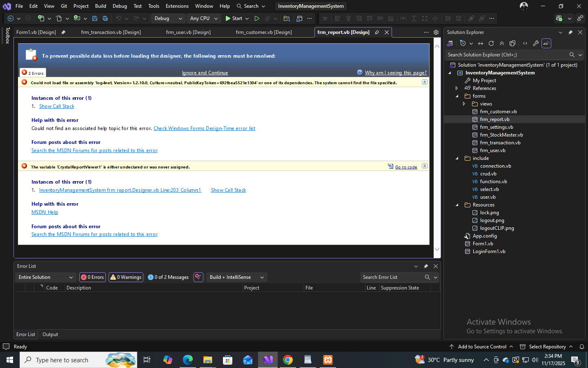
Task: Open File Explorer from the taskbar
Action: pyautogui.click(x=208, y=360)
